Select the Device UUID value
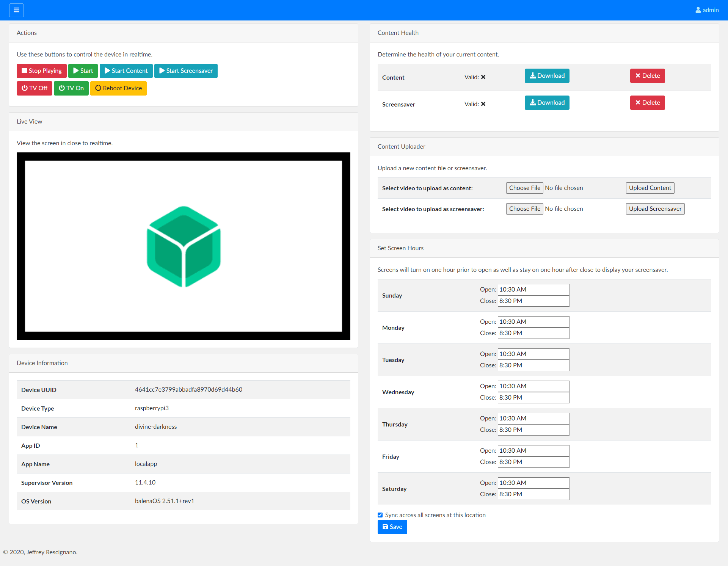 tap(188, 390)
